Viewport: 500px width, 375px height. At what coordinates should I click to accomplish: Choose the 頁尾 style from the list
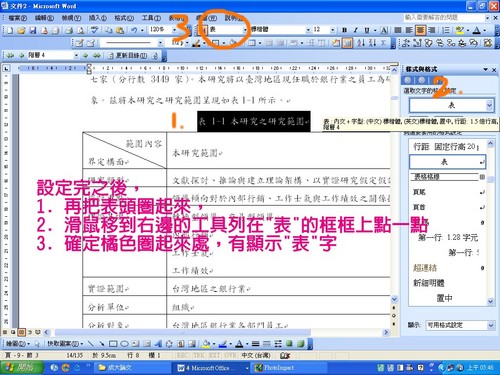tap(447, 192)
